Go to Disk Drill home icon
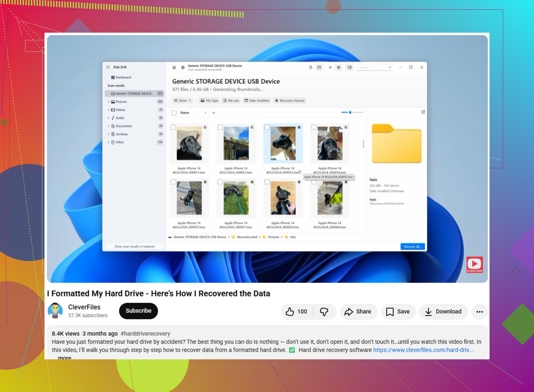Screen dimensions: 534x392 [174, 67]
